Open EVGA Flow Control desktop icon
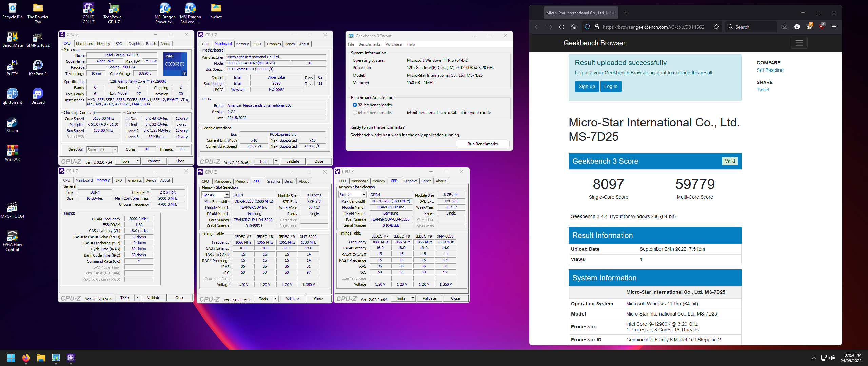This screenshot has height=366, width=868. (13, 241)
